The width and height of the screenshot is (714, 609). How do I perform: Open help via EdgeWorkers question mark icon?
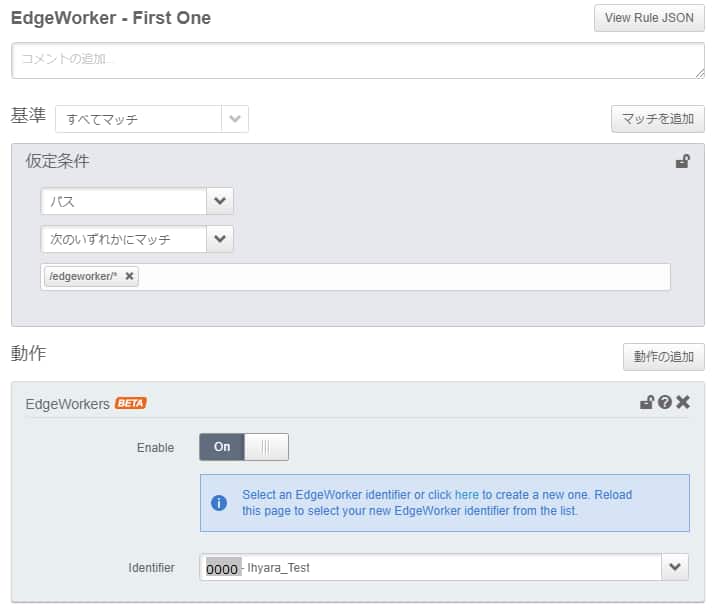664,402
